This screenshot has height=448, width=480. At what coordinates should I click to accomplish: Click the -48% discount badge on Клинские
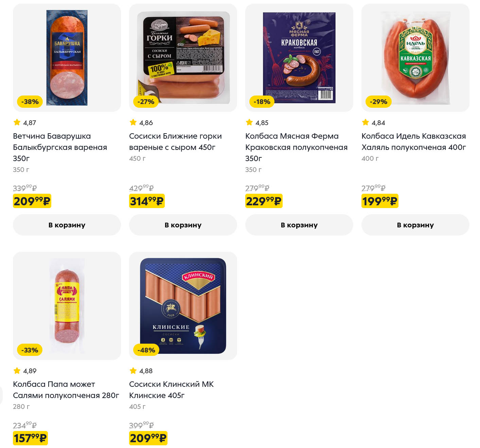(x=146, y=350)
